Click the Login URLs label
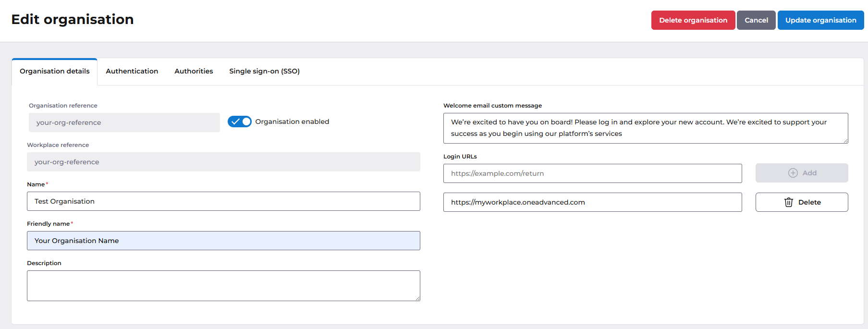 coord(460,157)
